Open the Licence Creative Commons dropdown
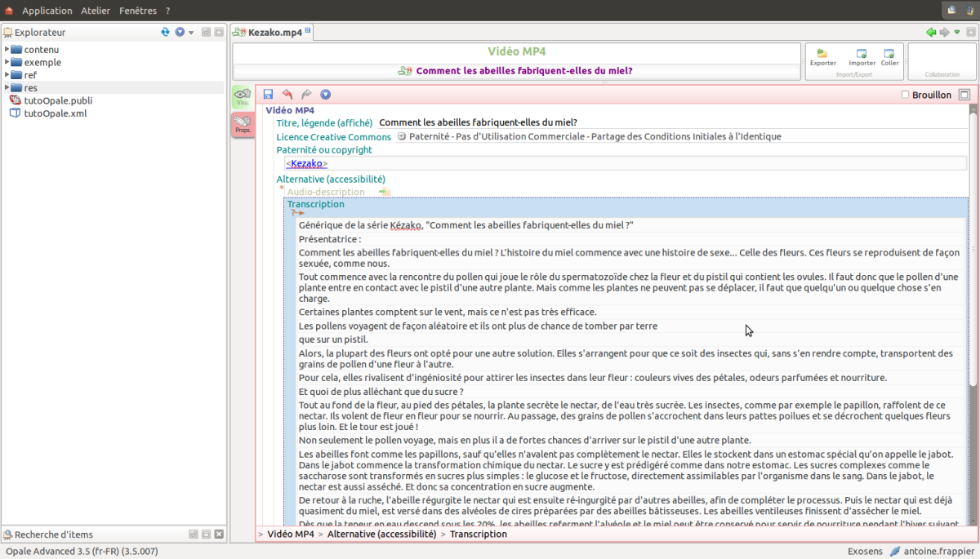Image resolution: width=980 pixels, height=559 pixels. [402, 136]
